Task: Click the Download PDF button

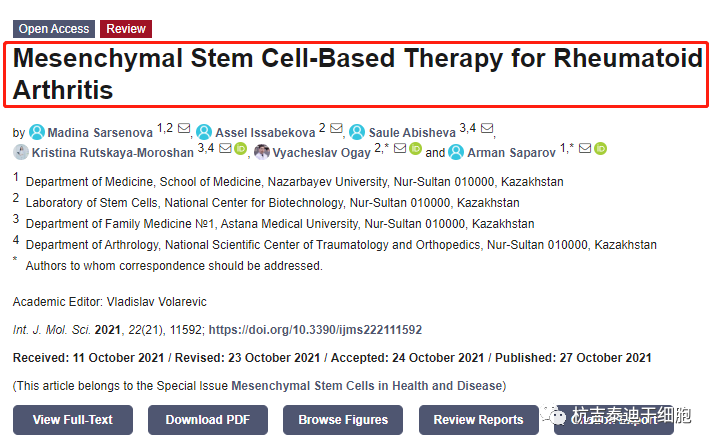Action: point(209,420)
